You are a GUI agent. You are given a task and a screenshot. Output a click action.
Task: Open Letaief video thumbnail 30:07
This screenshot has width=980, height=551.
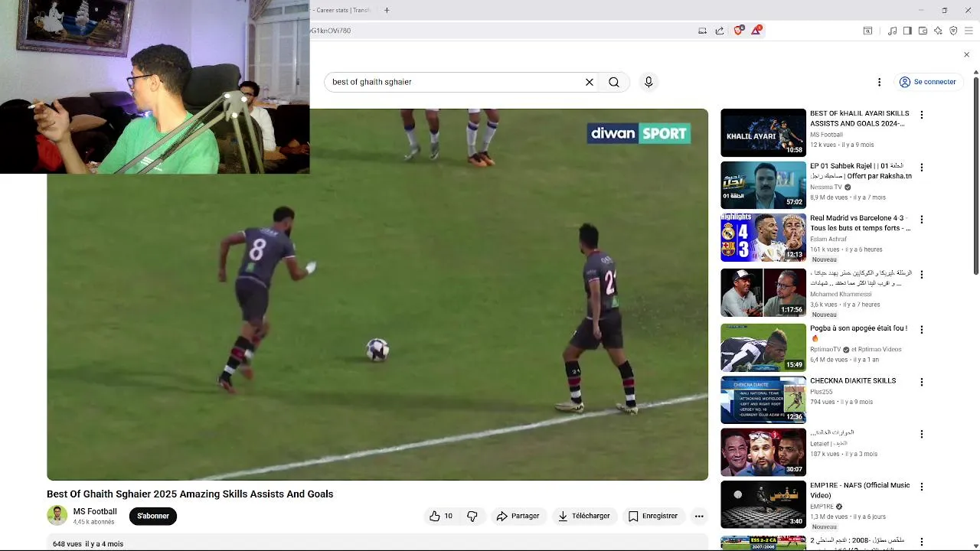763,452
